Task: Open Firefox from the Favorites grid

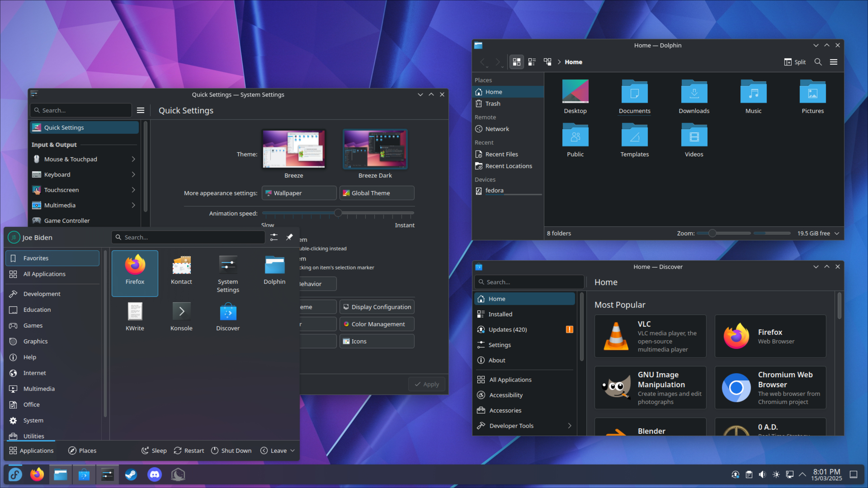Action: pyautogui.click(x=135, y=273)
